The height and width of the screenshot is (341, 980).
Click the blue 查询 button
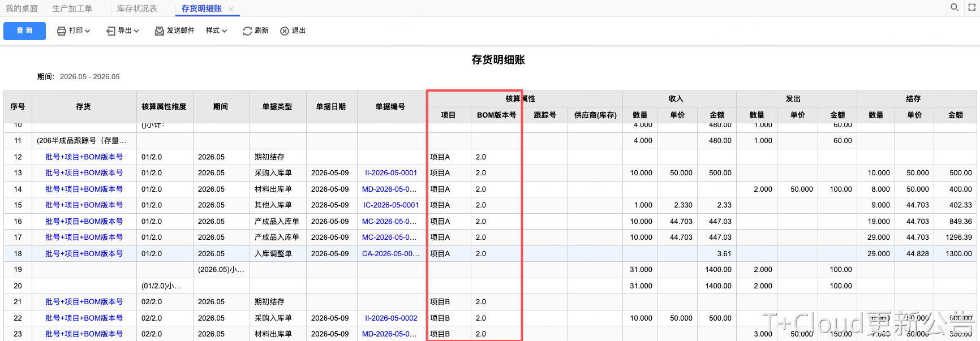[x=24, y=31]
